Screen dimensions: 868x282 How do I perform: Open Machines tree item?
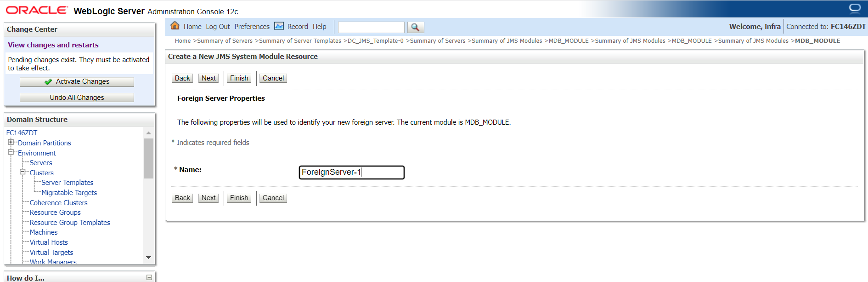[x=44, y=232]
